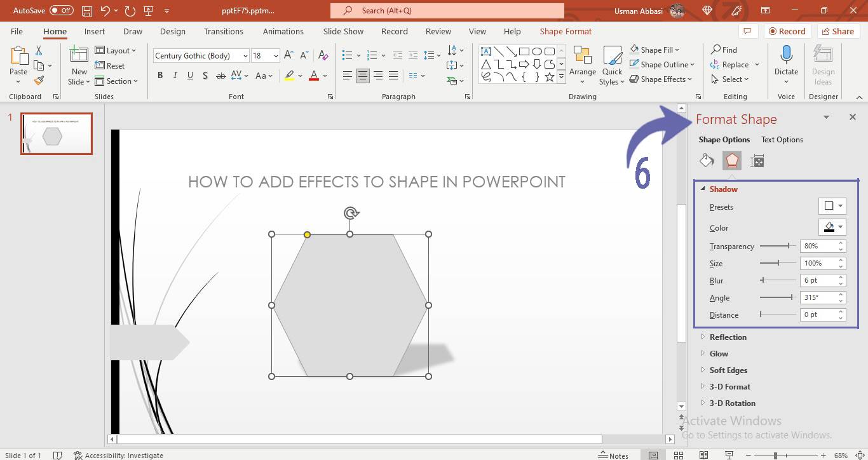Open the font size dropdown
The width and height of the screenshot is (868, 460).
tap(276, 56)
